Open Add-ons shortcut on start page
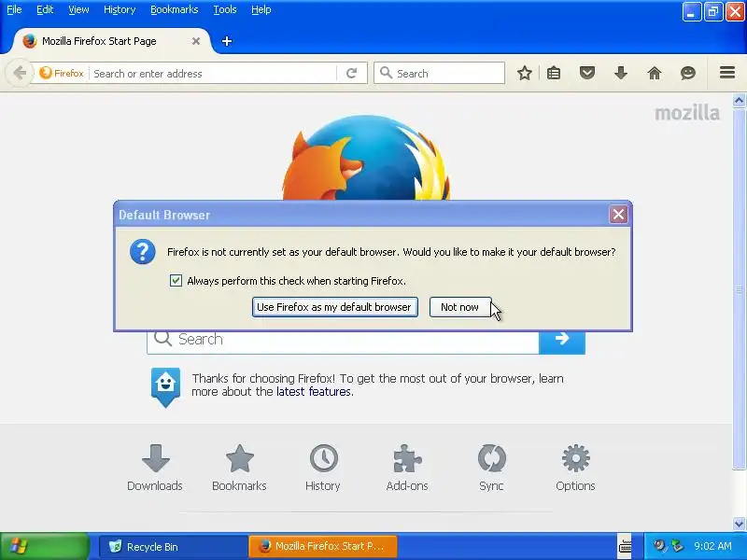The height and width of the screenshot is (560, 747). click(407, 468)
